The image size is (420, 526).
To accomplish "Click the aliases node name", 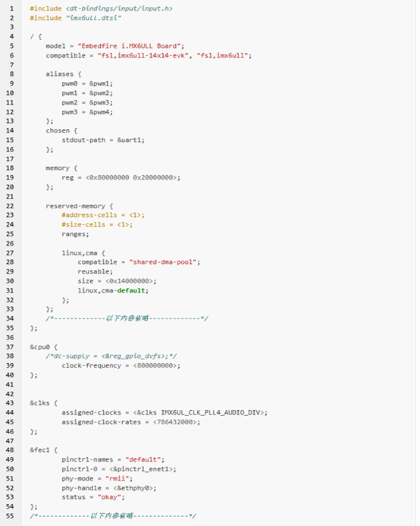I will (59, 74).
